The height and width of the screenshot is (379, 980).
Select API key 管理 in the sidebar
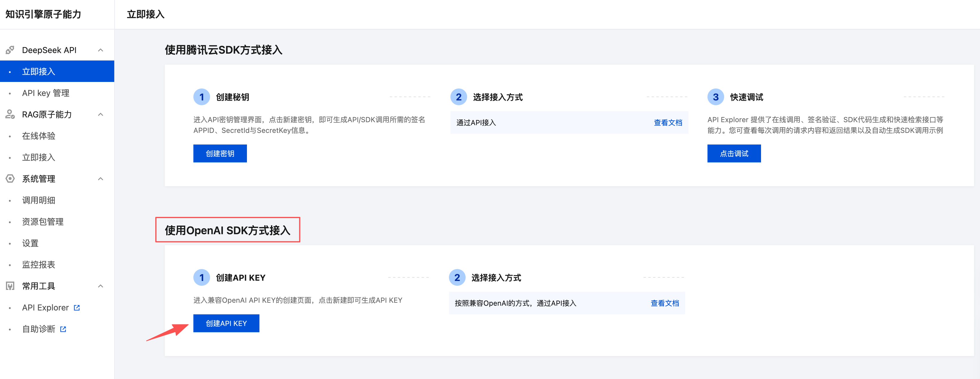click(45, 93)
